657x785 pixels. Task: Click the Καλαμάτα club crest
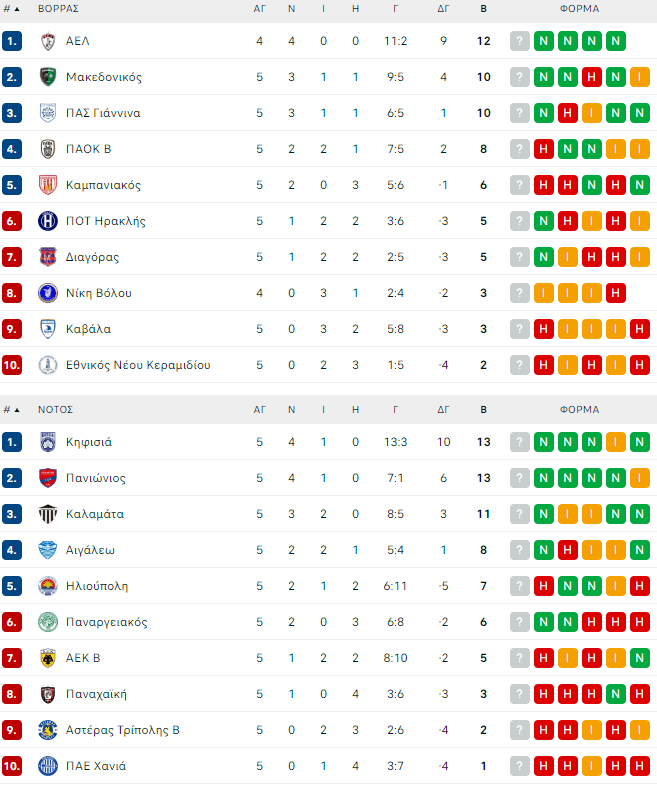pyautogui.click(x=47, y=514)
